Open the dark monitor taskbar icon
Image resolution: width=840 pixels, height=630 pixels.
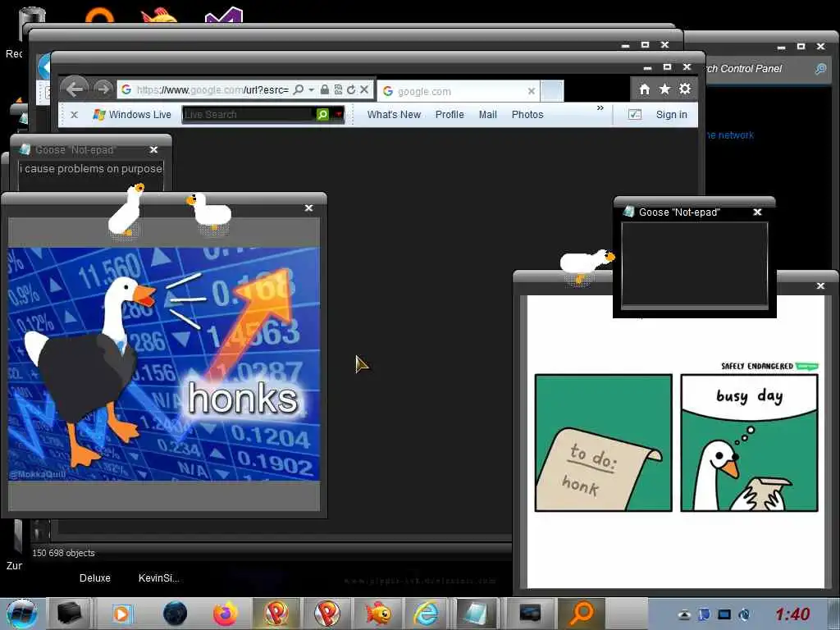(x=529, y=614)
